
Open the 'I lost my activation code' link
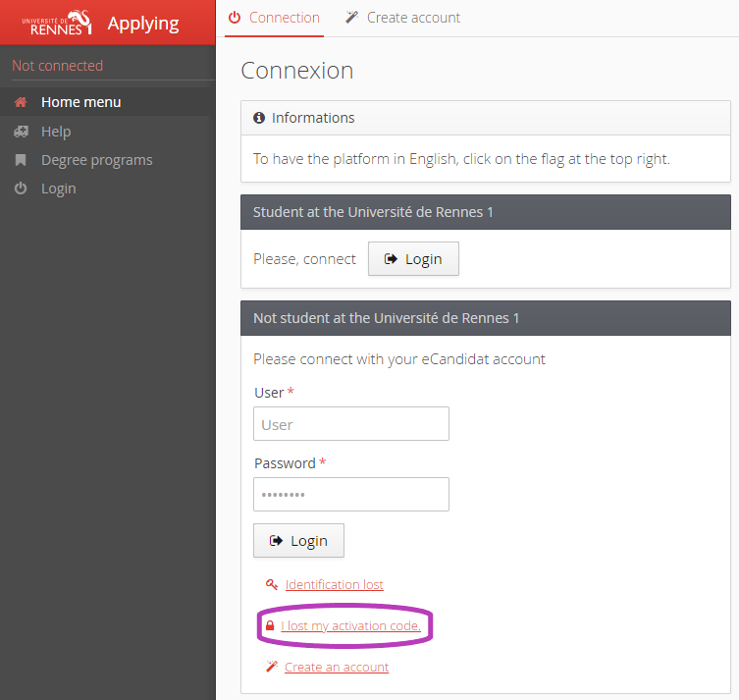(350, 625)
